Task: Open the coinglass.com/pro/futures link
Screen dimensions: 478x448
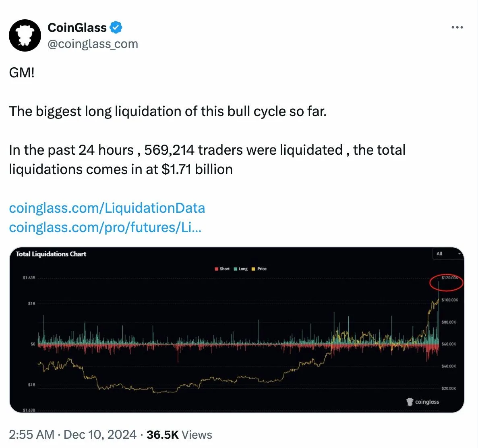Action: (x=105, y=228)
